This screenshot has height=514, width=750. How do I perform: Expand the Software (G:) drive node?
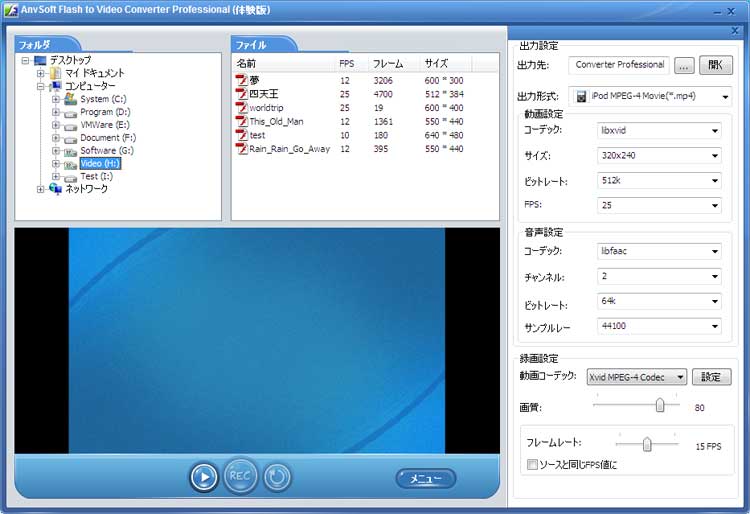click(55, 151)
